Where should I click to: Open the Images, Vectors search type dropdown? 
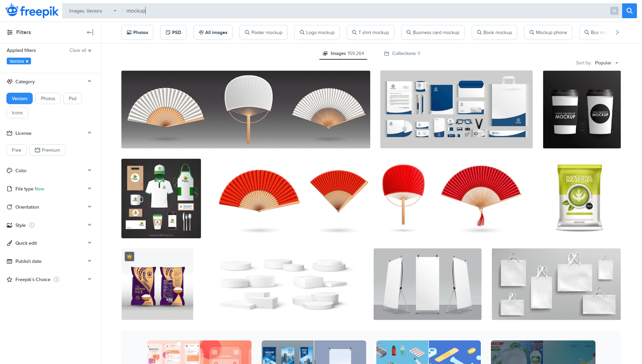tap(92, 11)
